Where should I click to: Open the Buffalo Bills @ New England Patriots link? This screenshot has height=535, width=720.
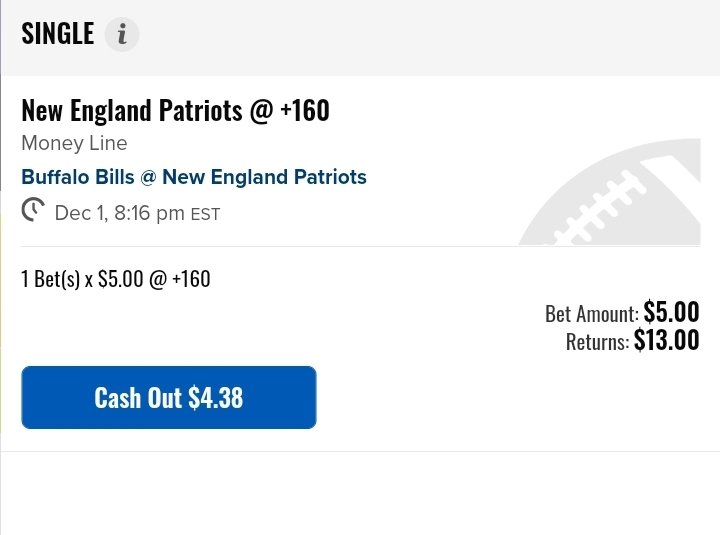coord(194,177)
